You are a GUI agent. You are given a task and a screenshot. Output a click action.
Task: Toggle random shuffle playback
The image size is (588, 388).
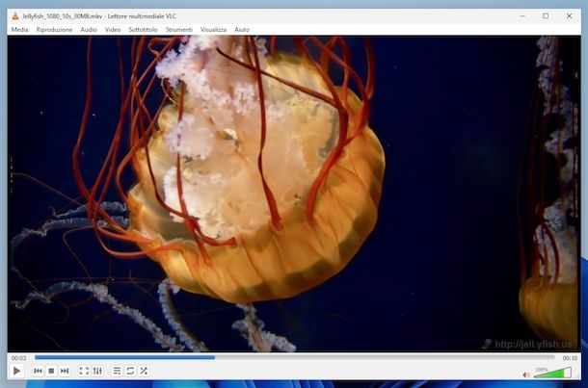[x=144, y=371]
